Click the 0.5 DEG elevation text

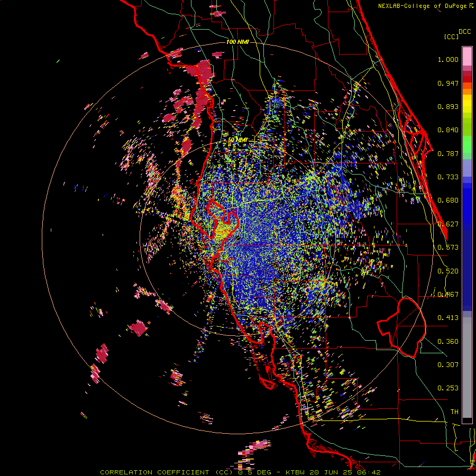(255, 472)
